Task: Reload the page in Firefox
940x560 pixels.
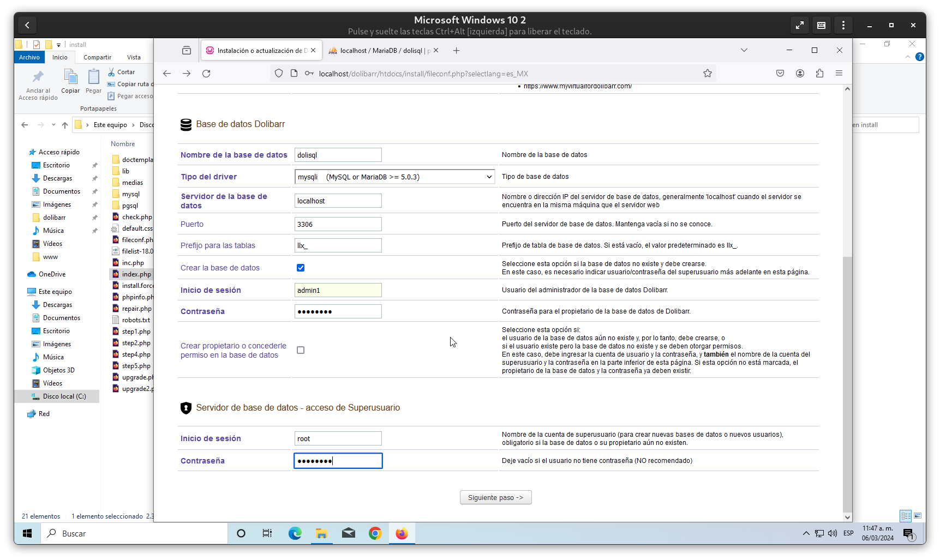Action: pos(206,74)
